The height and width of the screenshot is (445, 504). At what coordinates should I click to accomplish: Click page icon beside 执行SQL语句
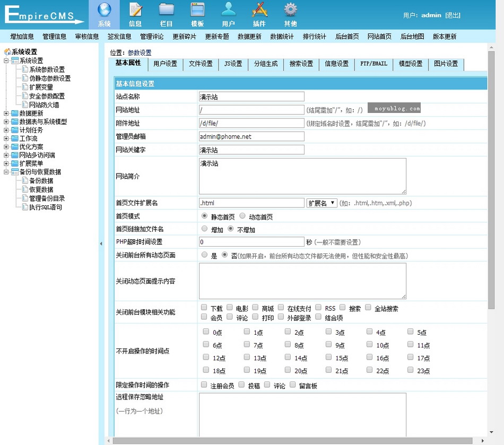[x=25, y=207]
